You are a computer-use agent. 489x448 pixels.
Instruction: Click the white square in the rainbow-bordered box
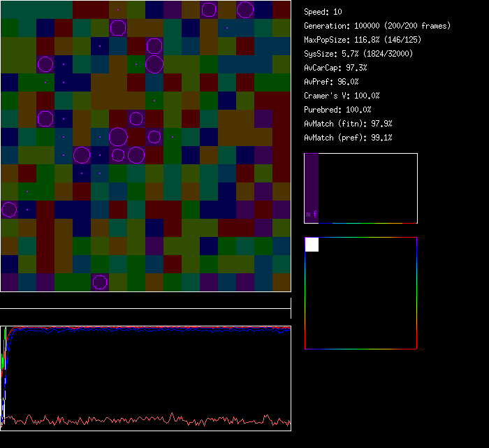[x=312, y=245]
